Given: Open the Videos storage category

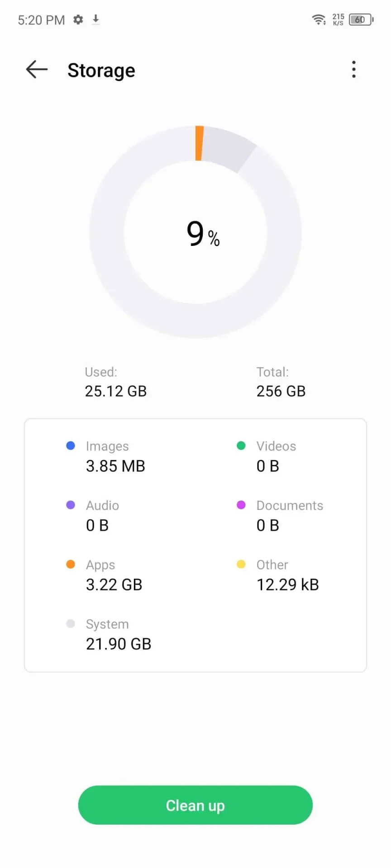Looking at the screenshot, I should pyautogui.click(x=276, y=457).
